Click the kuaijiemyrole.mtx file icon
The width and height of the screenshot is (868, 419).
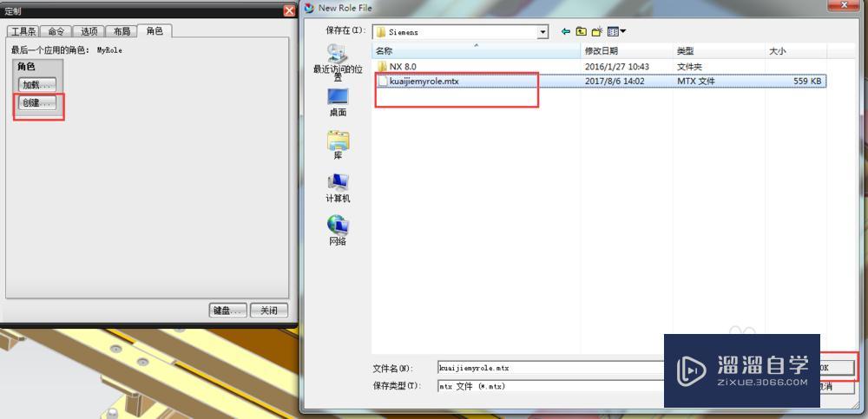click(x=382, y=82)
